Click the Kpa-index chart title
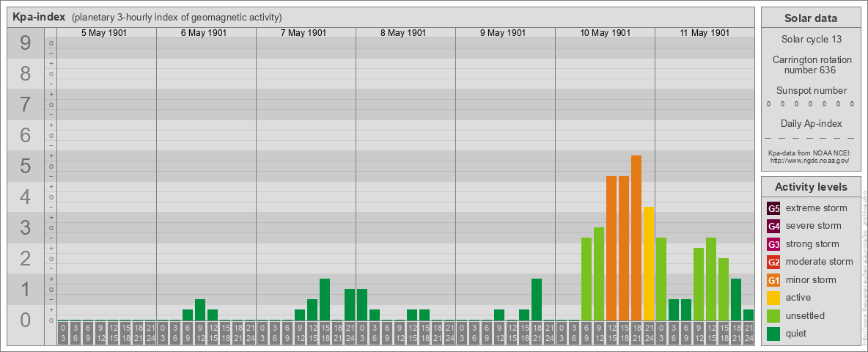Image resolution: width=868 pixels, height=352 pixels. click(40, 17)
